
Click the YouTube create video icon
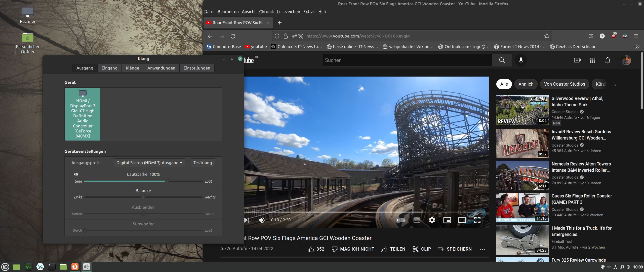pos(577,60)
